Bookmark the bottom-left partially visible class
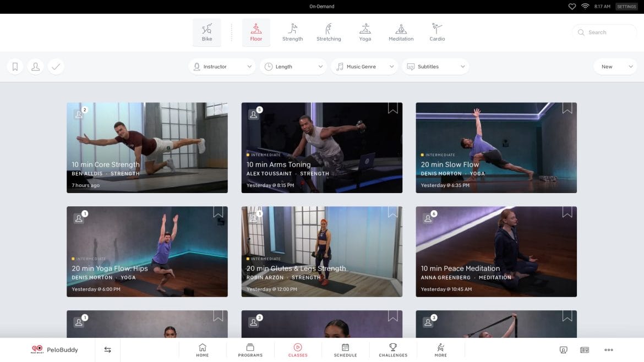Image resolution: width=644 pixels, height=362 pixels. (218, 316)
